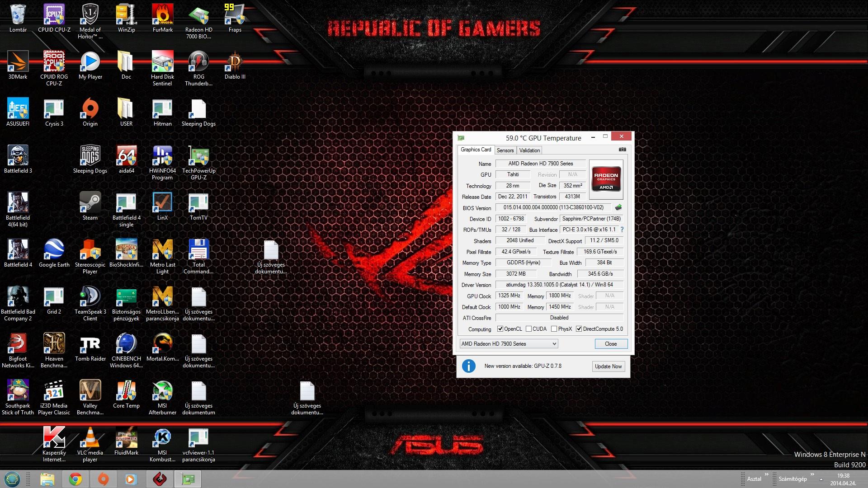This screenshot has height=488, width=868.
Task: Click the Chrome icon in the taskbar
Action: pos(75,479)
